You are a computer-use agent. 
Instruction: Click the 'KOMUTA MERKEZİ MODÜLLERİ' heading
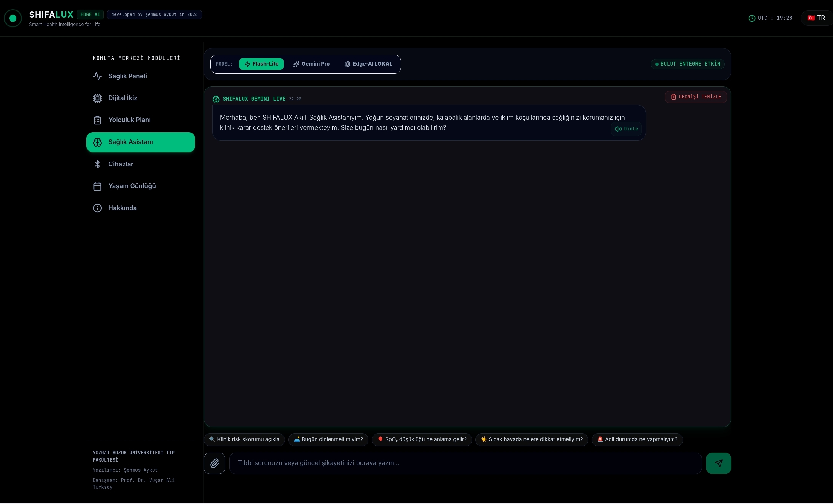pos(136,58)
